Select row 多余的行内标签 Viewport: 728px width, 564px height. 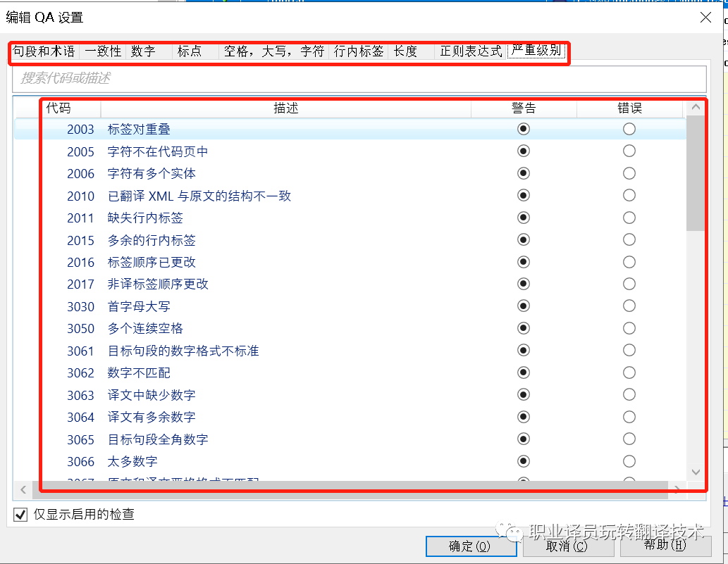click(152, 240)
